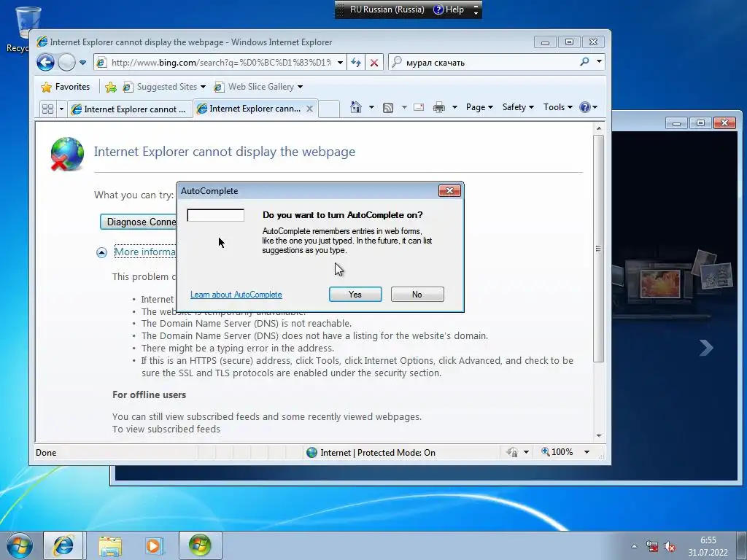Click the Read Mail envelope icon
This screenshot has width=747, height=560.
[x=419, y=107]
